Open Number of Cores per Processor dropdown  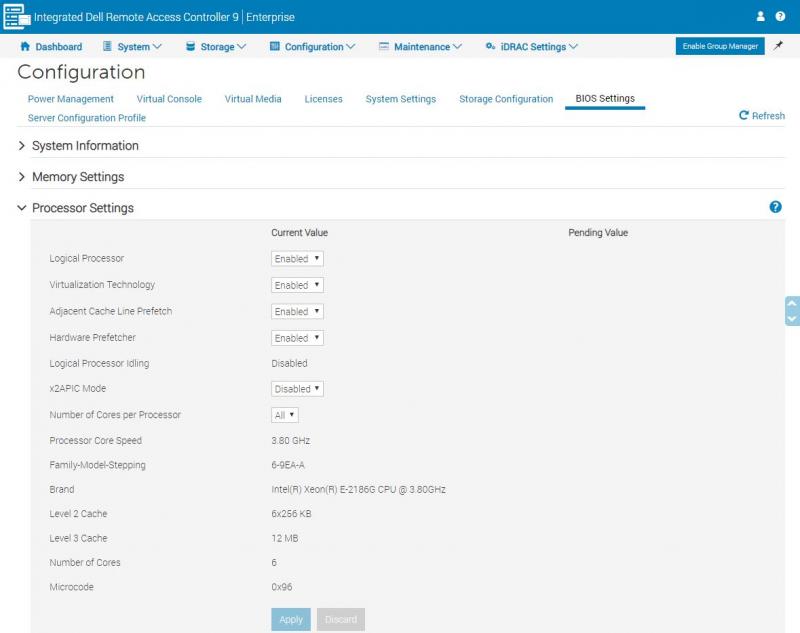(x=285, y=415)
